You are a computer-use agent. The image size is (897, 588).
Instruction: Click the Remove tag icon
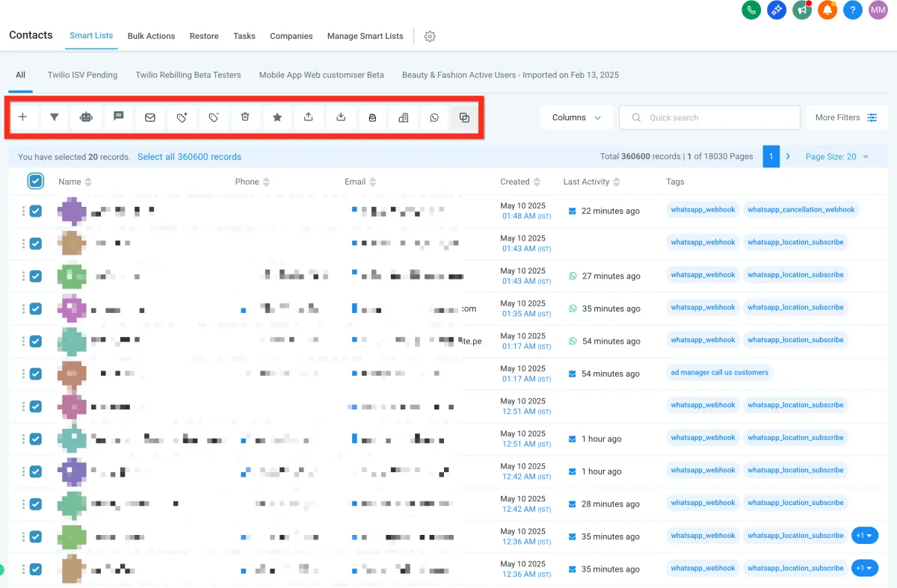[x=214, y=117]
